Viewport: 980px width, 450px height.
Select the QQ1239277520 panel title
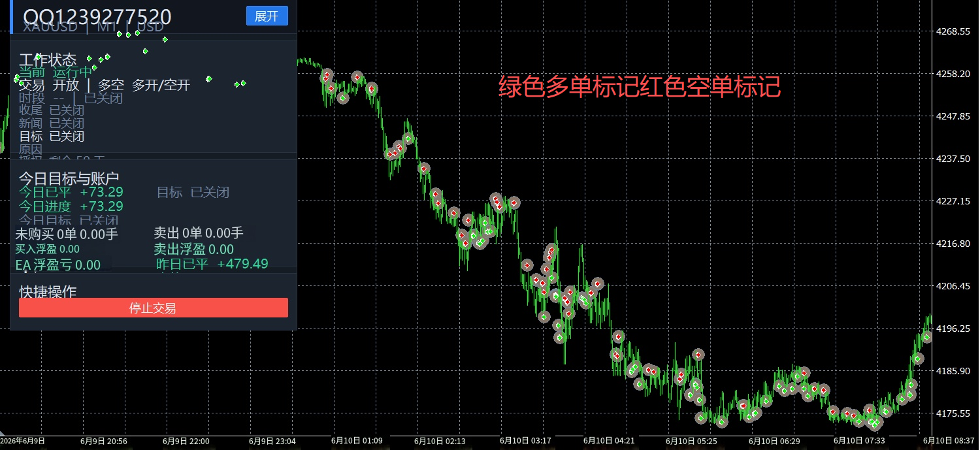(x=97, y=17)
